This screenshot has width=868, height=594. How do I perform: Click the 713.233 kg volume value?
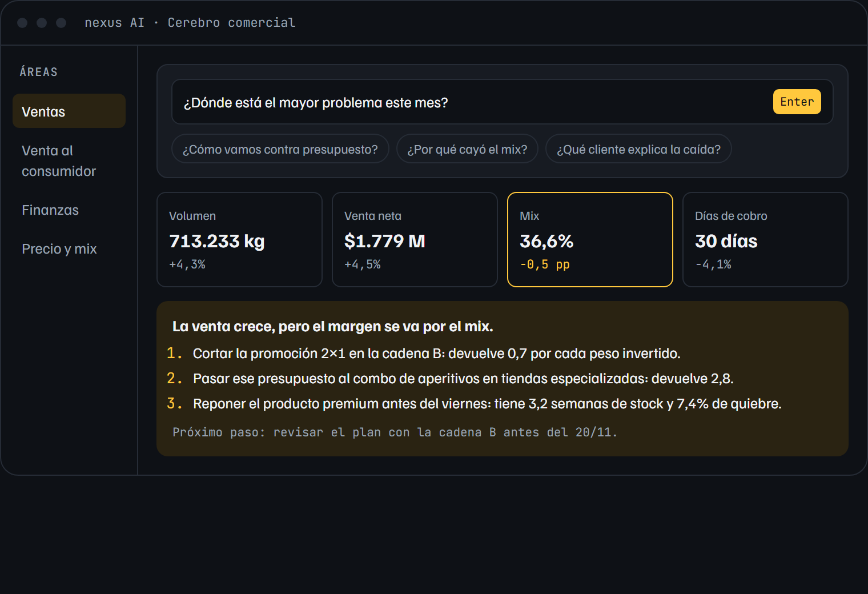pos(217,241)
